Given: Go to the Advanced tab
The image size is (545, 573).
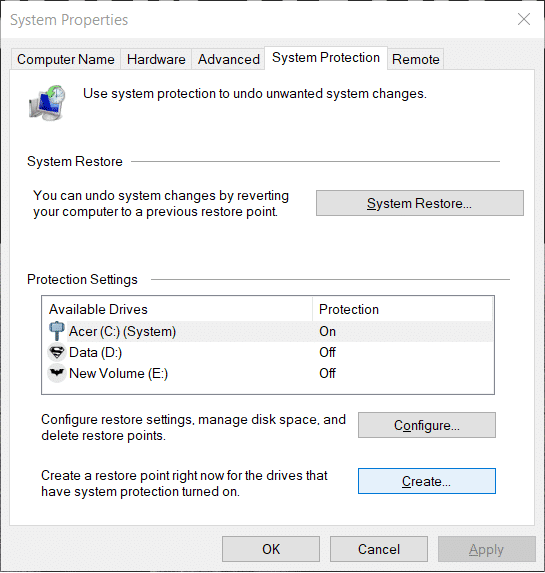Looking at the screenshot, I should 228,59.
